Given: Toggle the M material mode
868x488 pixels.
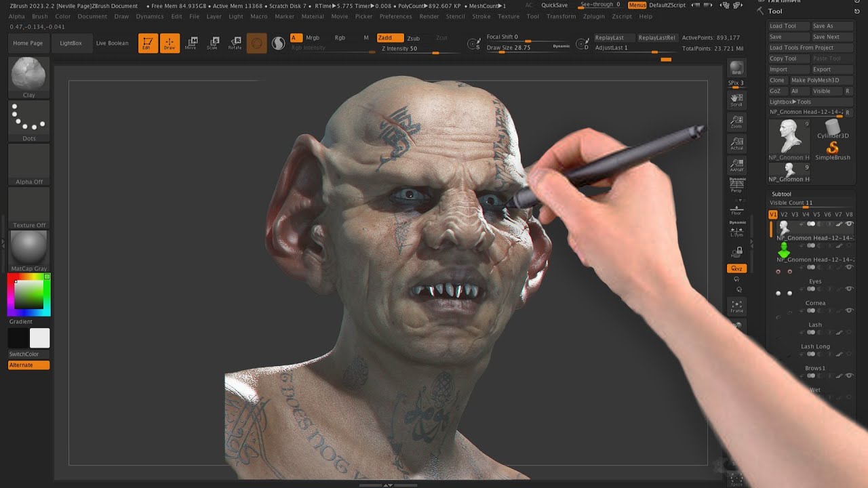Looking at the screenshot, I should (x=366, y=38).
